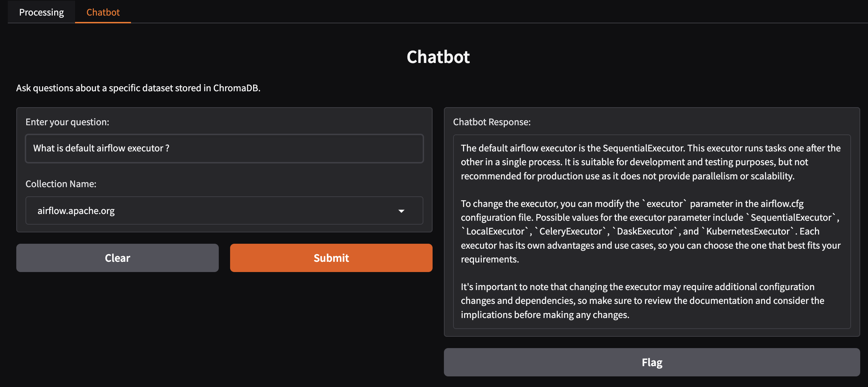Click the airflow.cfg text in the response
This screenshot has height=387, width=868.
pyautogui.click(x=782, y=204)
